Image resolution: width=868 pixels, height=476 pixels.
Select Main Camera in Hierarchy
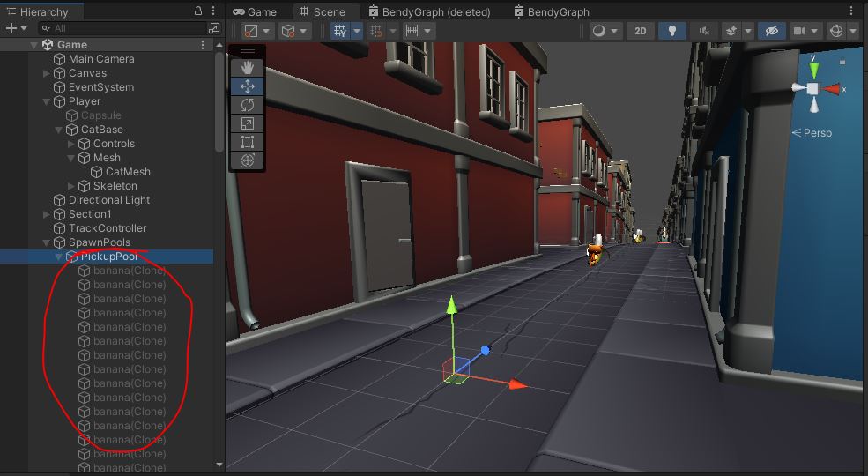click(x=101, y=59)
